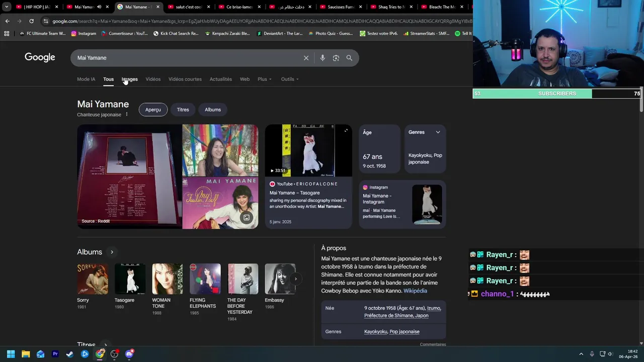
Task: Click the magnifying glass search icon
Action: pyautogui.click(x=349, y=58)
